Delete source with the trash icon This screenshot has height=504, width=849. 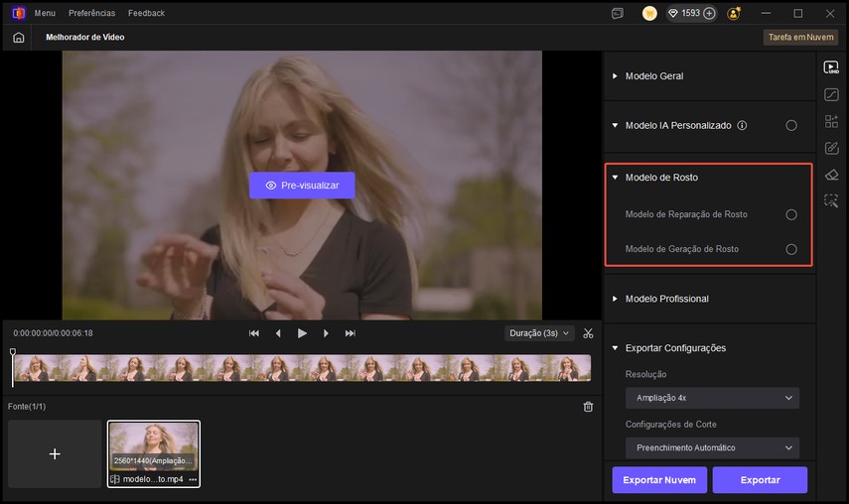[x=588, y=407]
